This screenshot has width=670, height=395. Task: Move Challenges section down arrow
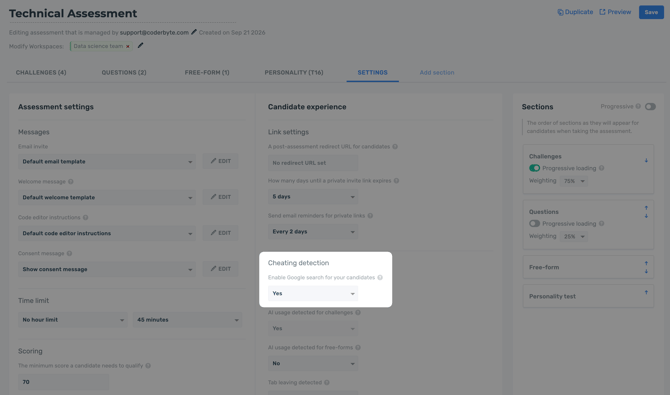[x=646, y=160]
